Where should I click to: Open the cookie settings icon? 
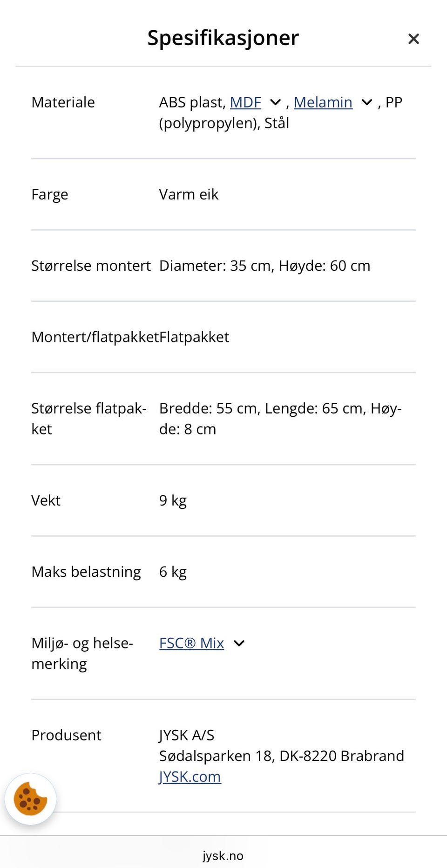click(x=30, y=799)
